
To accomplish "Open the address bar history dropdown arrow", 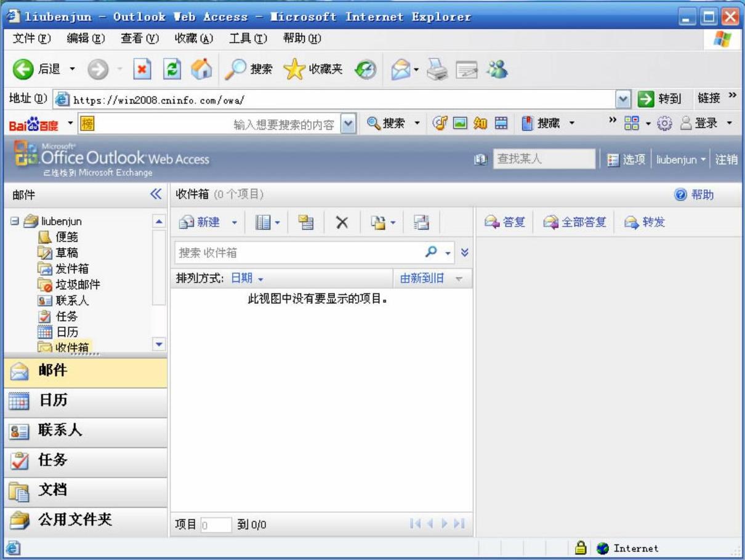I will click(623, 98).
